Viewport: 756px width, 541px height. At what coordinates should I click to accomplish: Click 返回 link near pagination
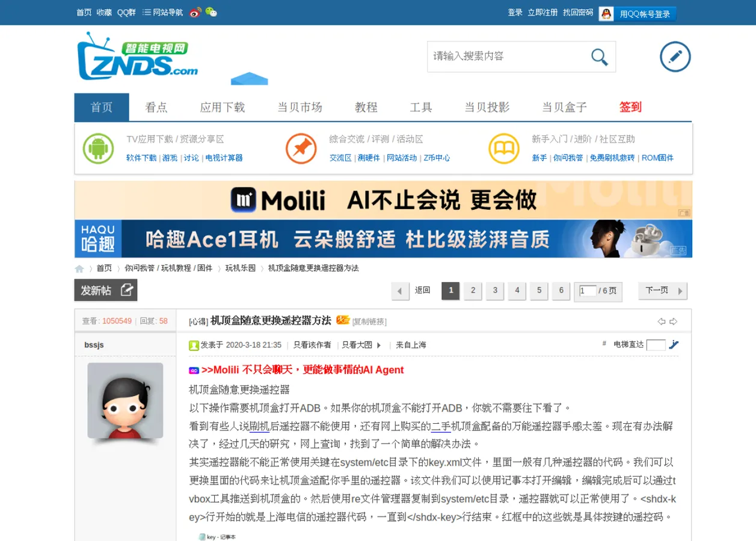422,290
